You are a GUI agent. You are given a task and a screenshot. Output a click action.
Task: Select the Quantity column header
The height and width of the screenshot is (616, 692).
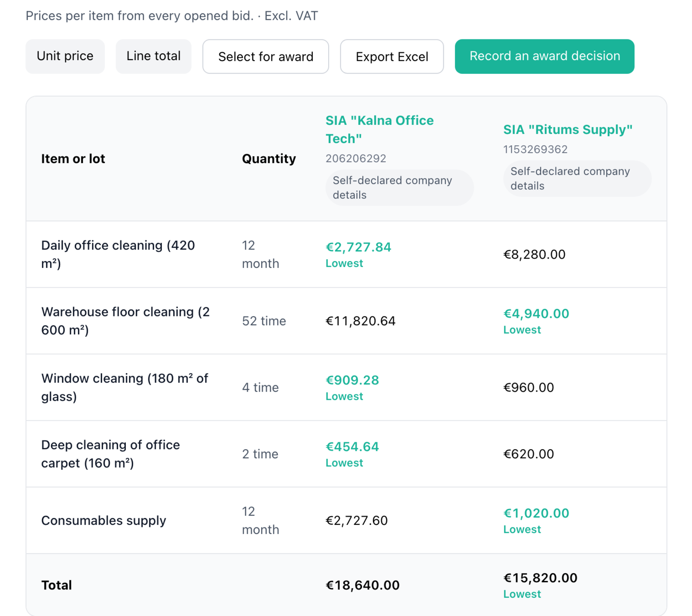[x=269, y=159]
